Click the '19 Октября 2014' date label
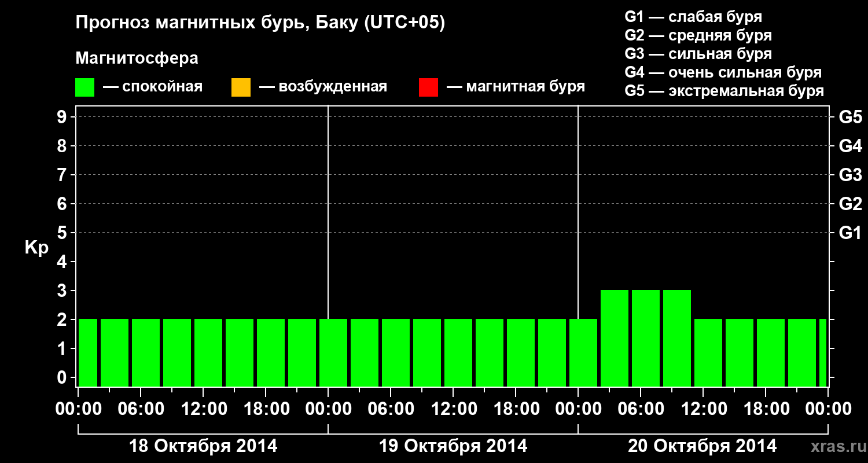868x463 pixels. 453,446
